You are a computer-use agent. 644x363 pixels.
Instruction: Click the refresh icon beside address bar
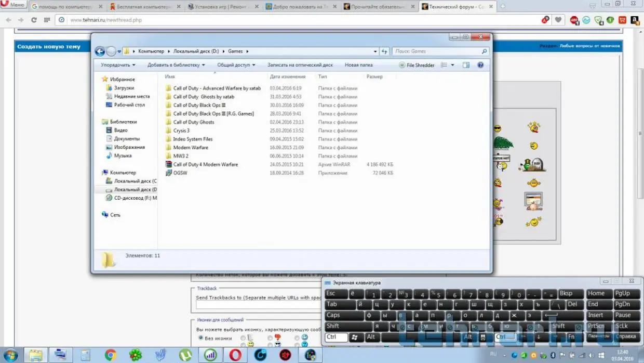385,51
